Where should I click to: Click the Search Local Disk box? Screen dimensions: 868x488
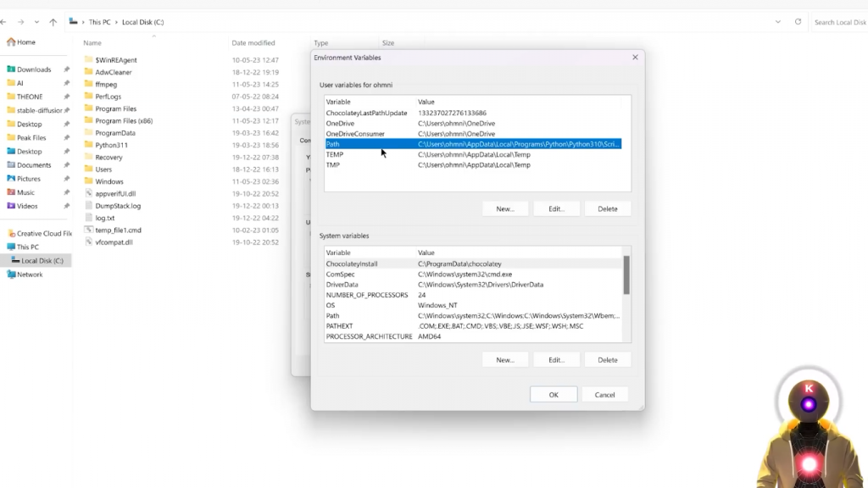840,22
